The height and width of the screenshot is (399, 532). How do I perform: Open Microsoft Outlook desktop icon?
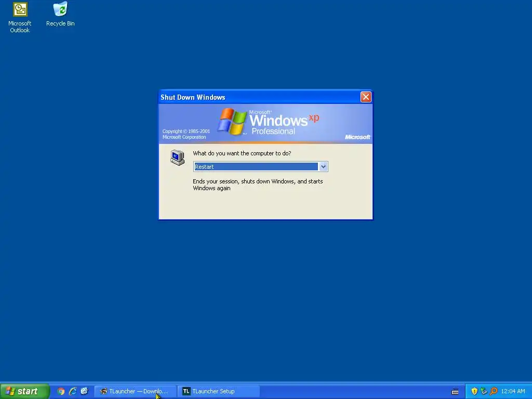click(20, 18)
